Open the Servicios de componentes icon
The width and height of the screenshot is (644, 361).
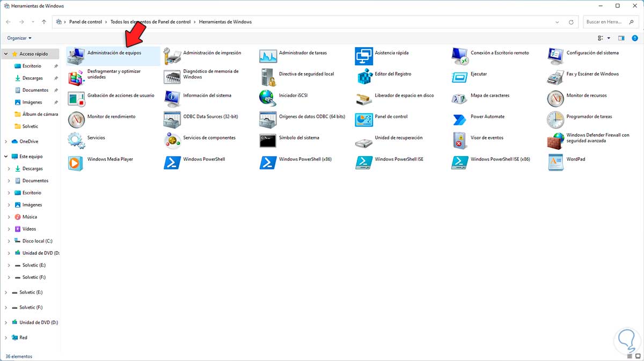point(172,141)
